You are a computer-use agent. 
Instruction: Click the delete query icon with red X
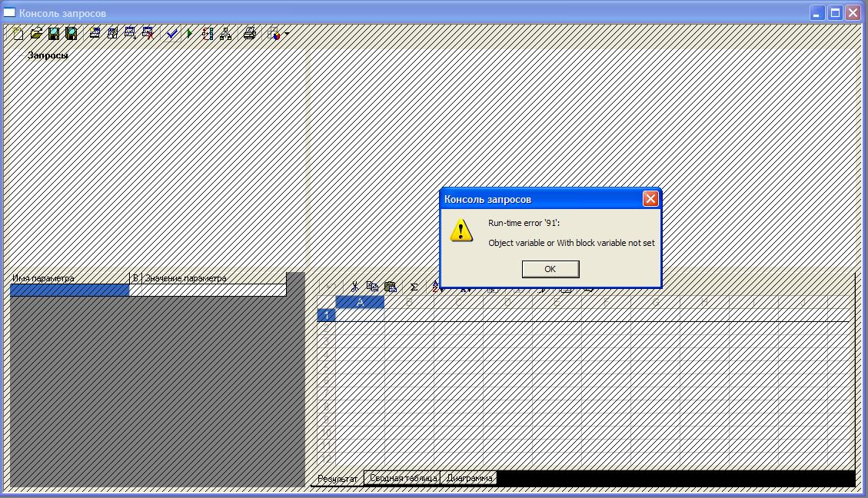click(x=148, y=33)
